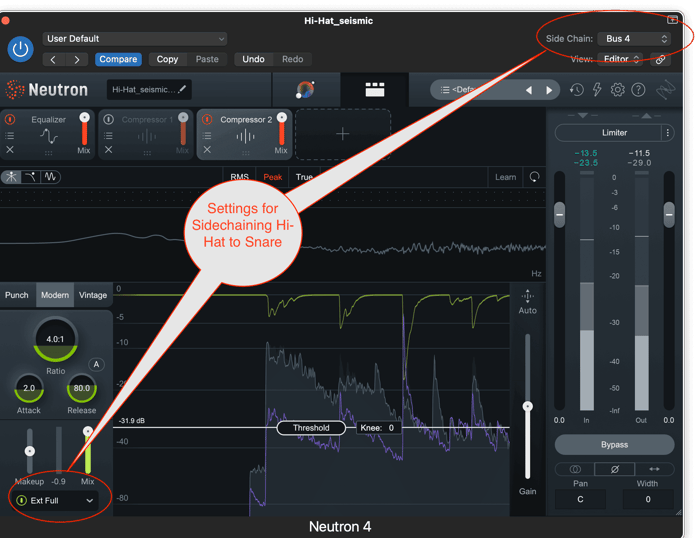This screenshot has height=538, width=700.
Task: Select the waveform view icon
Action: coord(50,177)
